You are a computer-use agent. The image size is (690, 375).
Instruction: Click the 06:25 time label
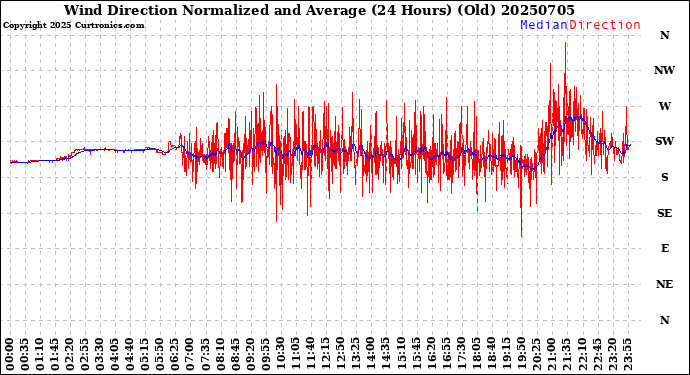point(175,354)
